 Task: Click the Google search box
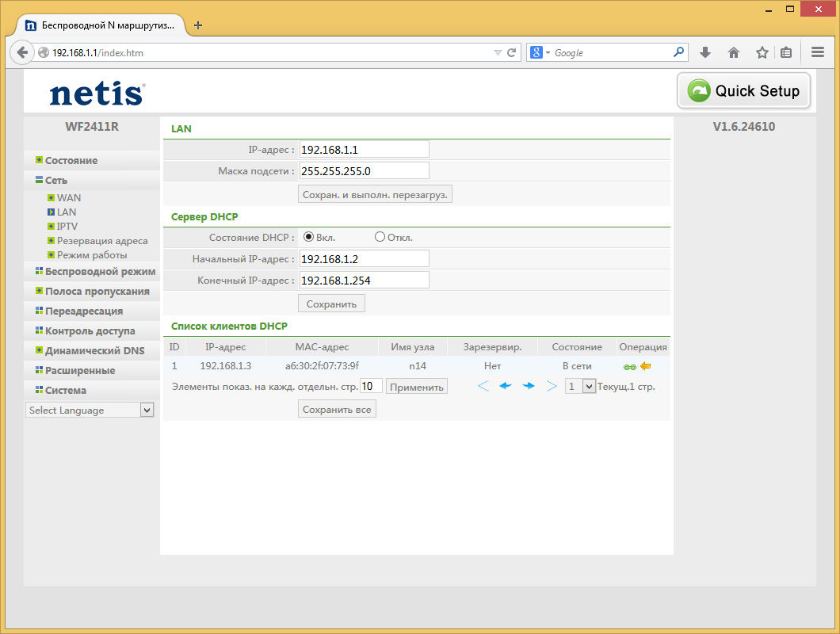(x=611, y=52)
